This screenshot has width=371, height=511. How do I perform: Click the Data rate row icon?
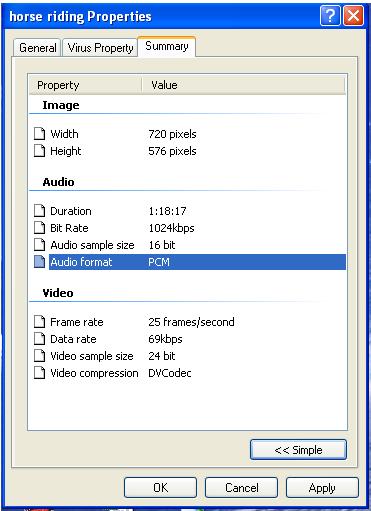click(x=40, y=339)
